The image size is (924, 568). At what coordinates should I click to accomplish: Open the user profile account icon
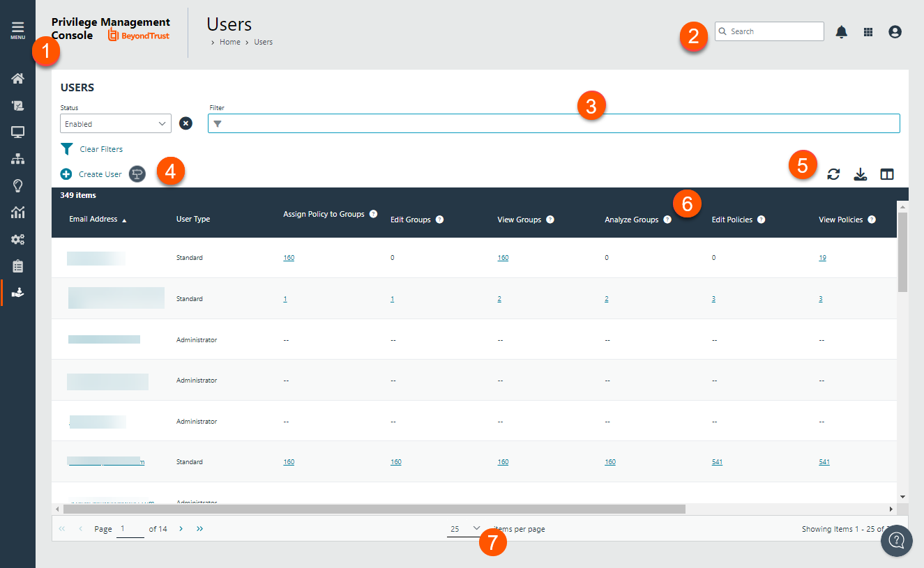(895, 31)
